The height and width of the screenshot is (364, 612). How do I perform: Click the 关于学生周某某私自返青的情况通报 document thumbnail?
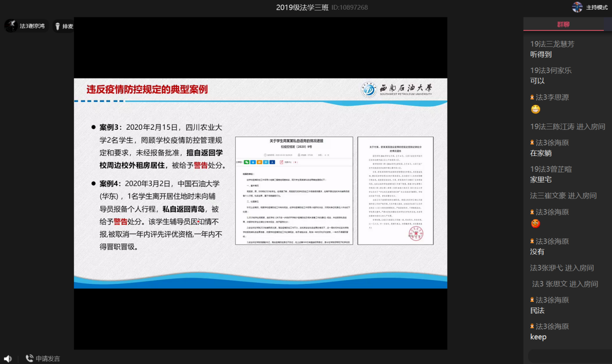coord(293,191)
